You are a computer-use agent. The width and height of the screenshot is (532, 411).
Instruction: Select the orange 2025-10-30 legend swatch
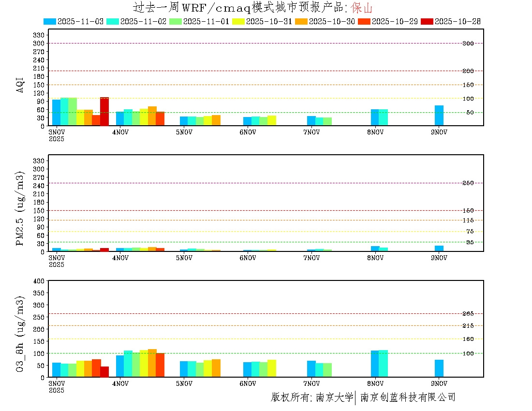[x=301, y=21]
